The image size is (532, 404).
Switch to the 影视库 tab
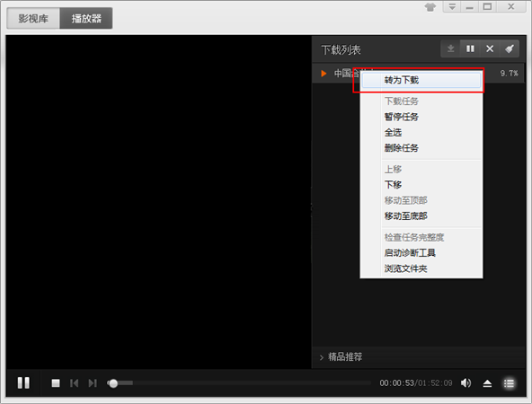[x=33, y=18]
